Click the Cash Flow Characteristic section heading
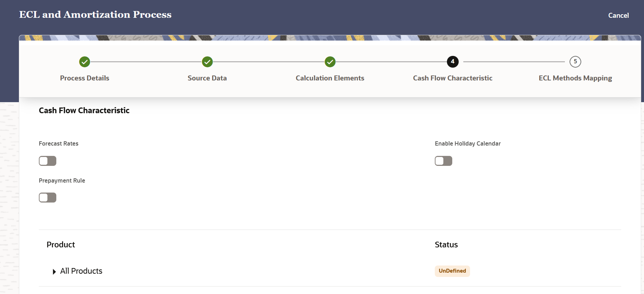644x294 pixels. (84, 110)
